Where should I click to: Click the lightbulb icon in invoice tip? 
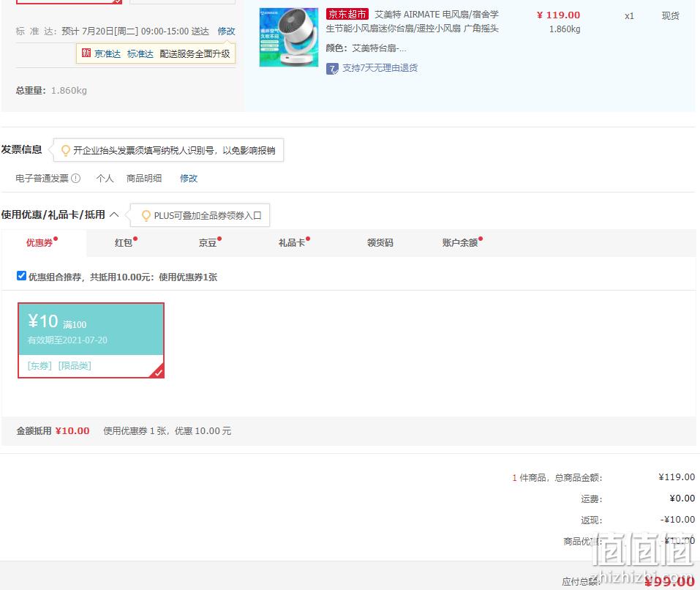66,151
